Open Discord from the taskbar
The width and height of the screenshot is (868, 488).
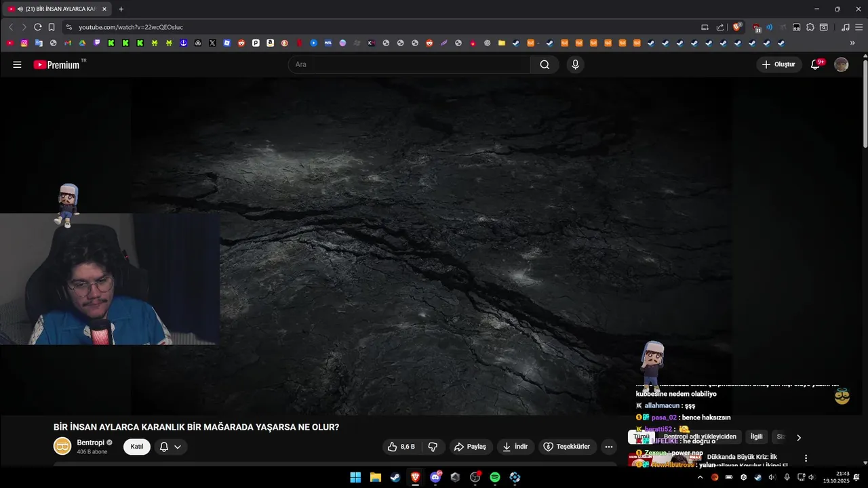(435, 477)
